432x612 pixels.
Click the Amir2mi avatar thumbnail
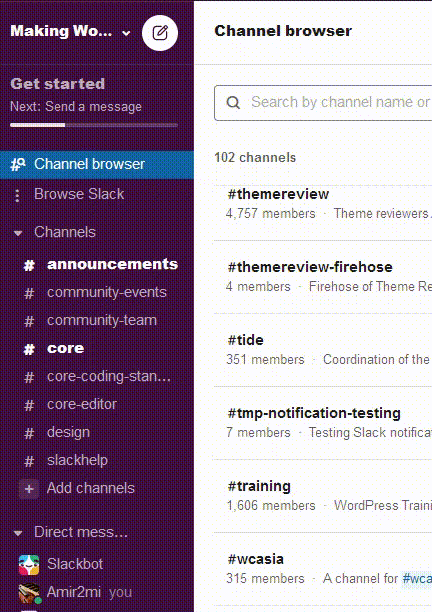point(29,593)
